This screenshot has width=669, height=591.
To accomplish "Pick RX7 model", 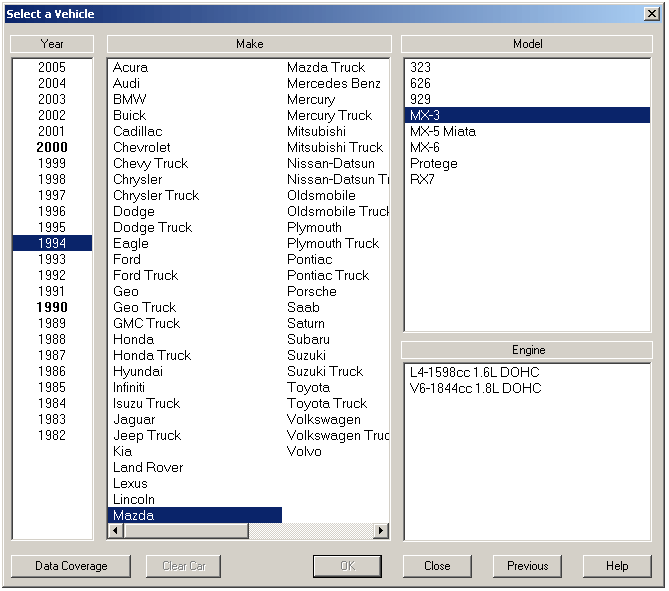I will click(527, 179).
